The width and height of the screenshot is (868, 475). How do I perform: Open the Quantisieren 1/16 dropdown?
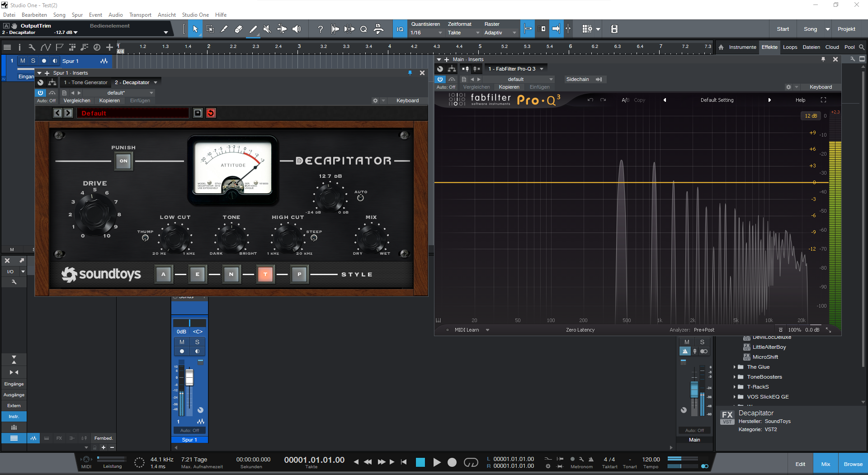click(x=426, y=33)
